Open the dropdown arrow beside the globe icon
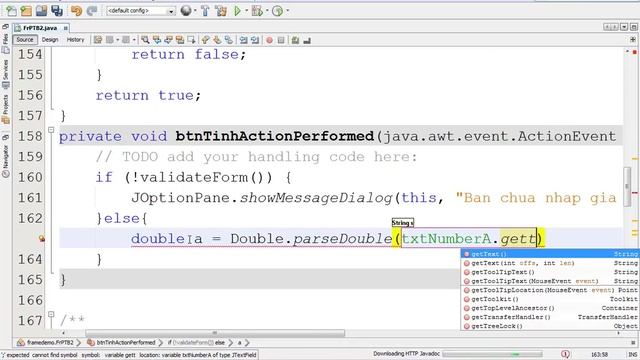 (x=195, y=11)
